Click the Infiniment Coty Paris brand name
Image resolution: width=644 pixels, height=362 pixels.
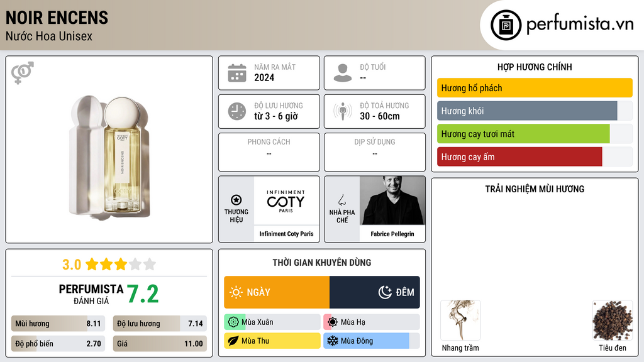(x=286, y=234)
